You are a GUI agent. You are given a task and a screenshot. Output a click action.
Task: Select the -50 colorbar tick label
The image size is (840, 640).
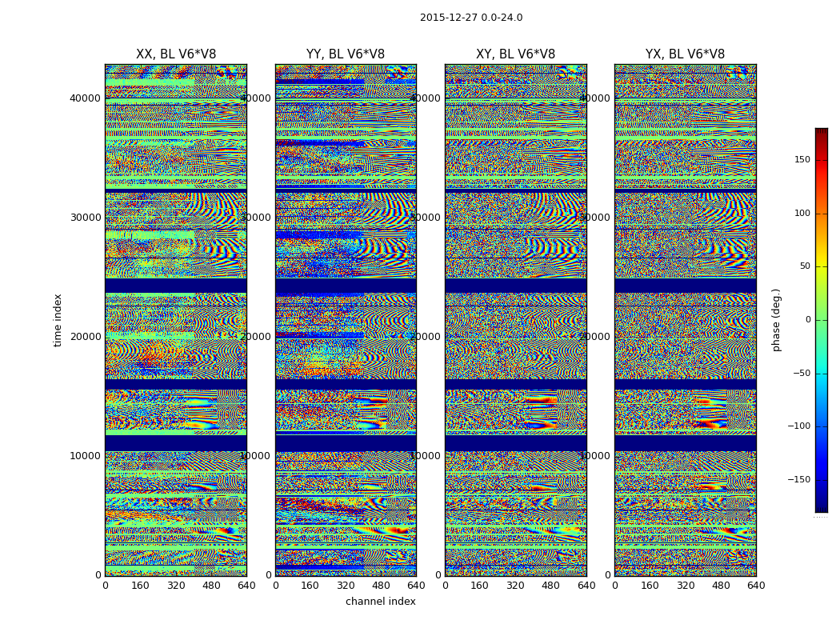[x=800, y=373]
